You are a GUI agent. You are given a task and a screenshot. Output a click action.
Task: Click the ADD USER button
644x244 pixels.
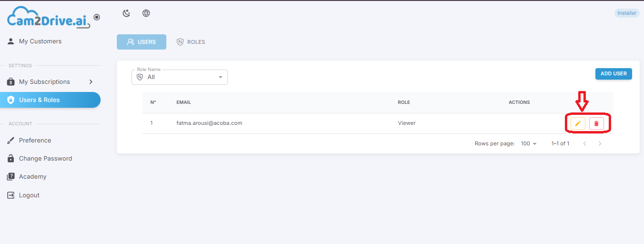click(x=613, y=74)
